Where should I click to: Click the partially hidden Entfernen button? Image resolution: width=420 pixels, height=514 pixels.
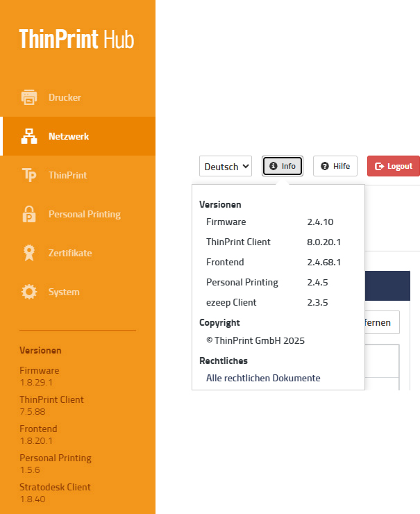382,322
